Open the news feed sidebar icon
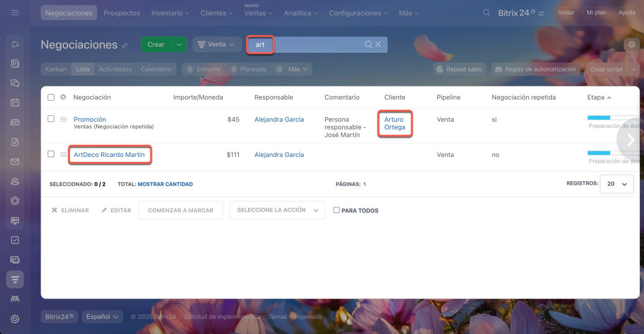 point(15,63)
